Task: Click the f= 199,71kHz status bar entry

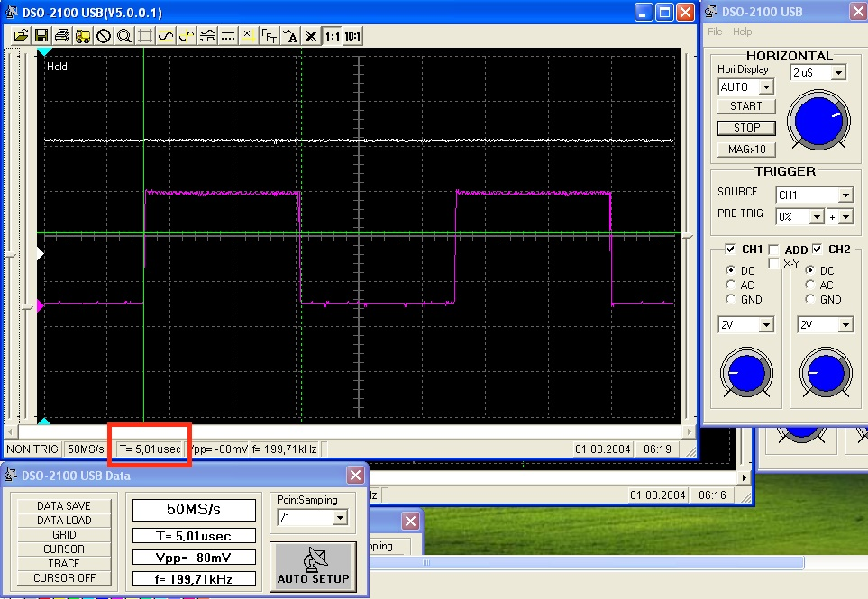Action: coord(286,449)
